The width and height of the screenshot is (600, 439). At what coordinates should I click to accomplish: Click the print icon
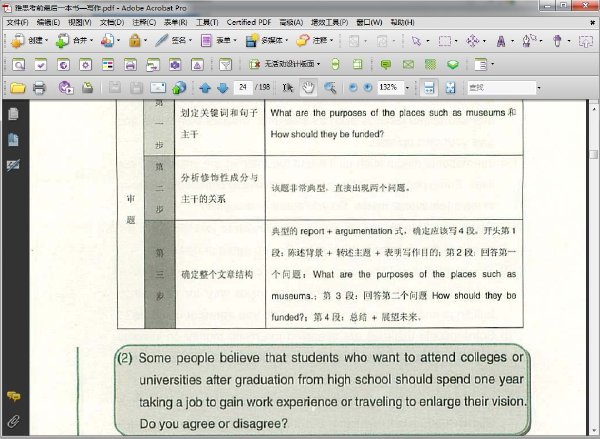[39, 88]
